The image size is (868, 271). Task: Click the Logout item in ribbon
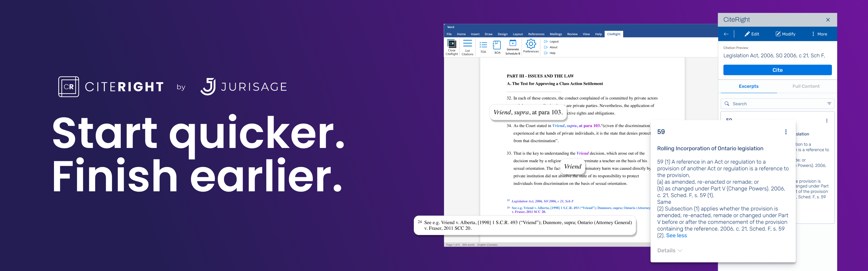[551, 42]
